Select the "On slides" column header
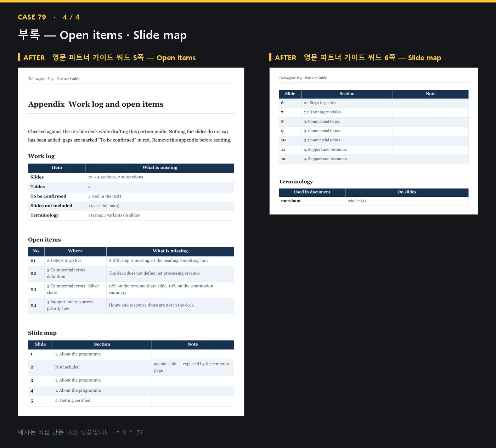 (x=407, y=192)
